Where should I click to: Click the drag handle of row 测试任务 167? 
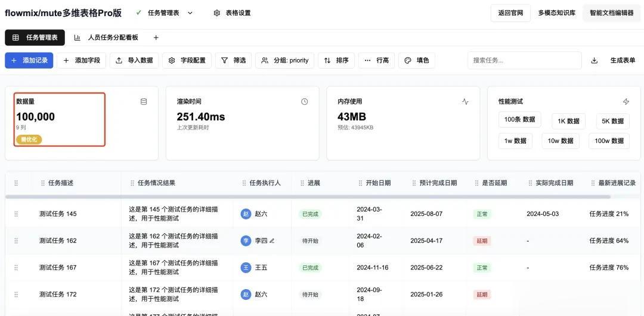17,268
